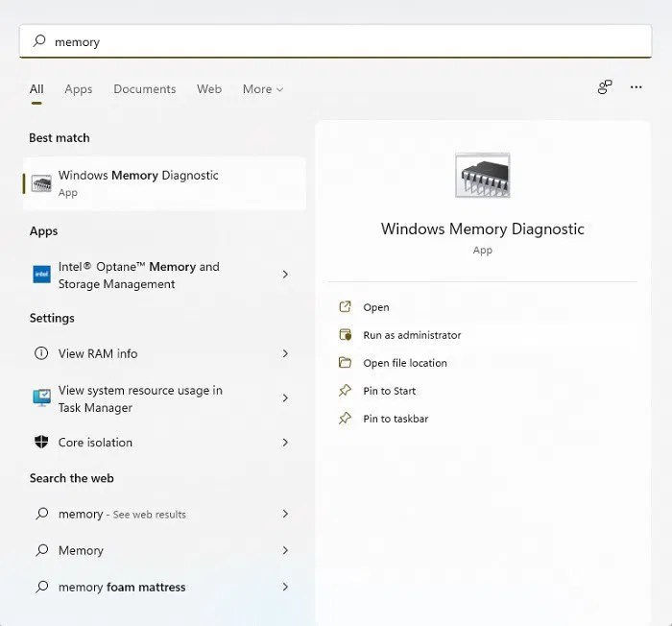This screenshot has height=626, width=672.
Task: Open the three-dots options menu
Action: pyautogui.click(x=636, y=87)
